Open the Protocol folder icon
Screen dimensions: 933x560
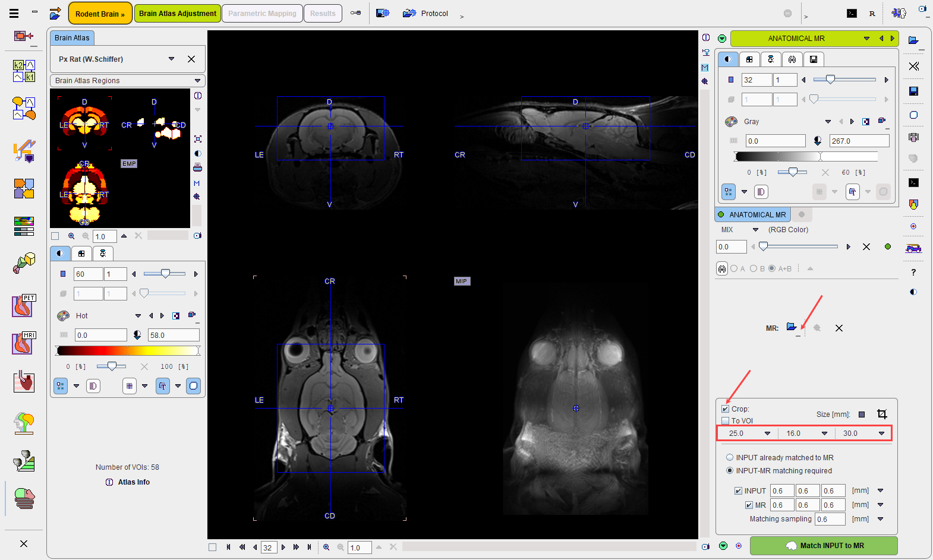coord(409,13)
